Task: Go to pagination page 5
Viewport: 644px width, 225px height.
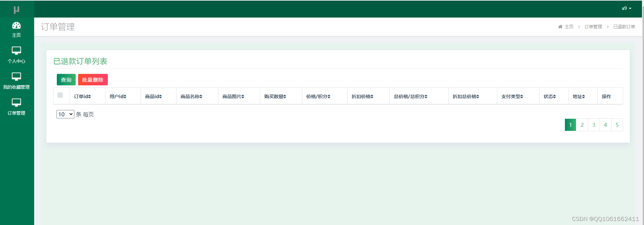Action: [617, 125]
